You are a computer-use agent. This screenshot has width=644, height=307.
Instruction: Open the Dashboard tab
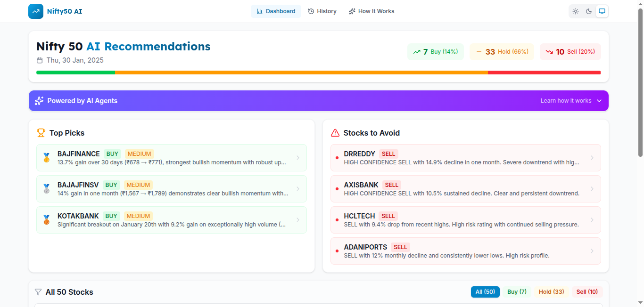[276, 11]
